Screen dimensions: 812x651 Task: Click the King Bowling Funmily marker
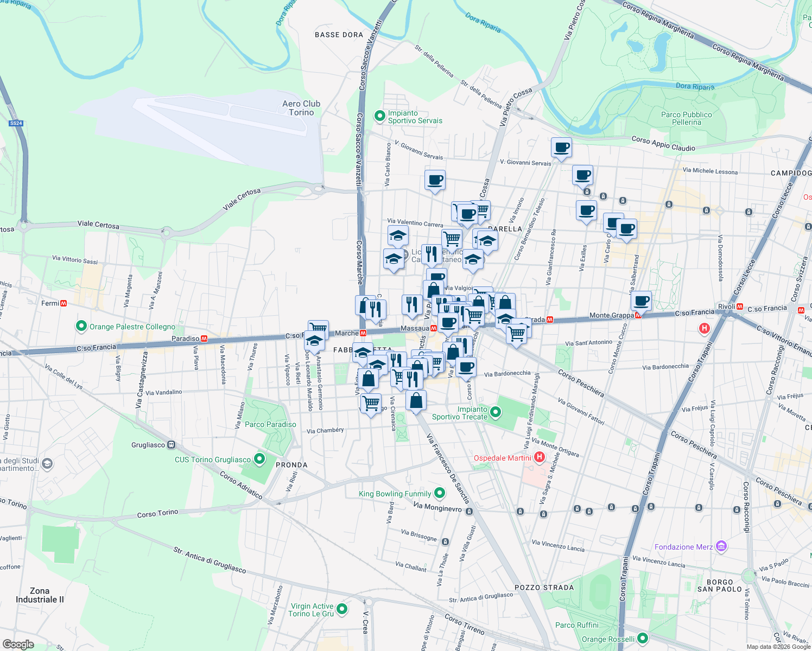click(x=440, y=493)
